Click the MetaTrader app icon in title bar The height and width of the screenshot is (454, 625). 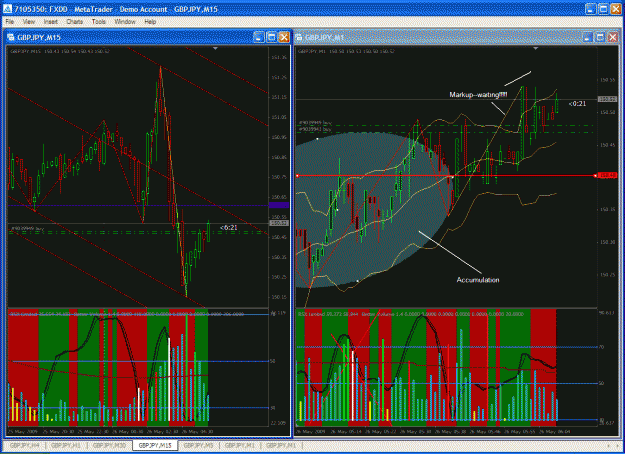pyautogui.click(x=7, y=9)
